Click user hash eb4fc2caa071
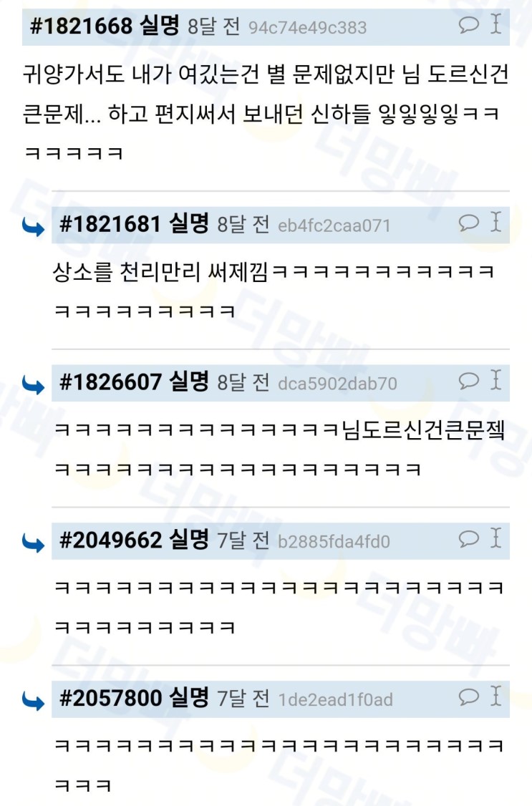The height and width of the screenshot is (806, 532). point(334,225)
